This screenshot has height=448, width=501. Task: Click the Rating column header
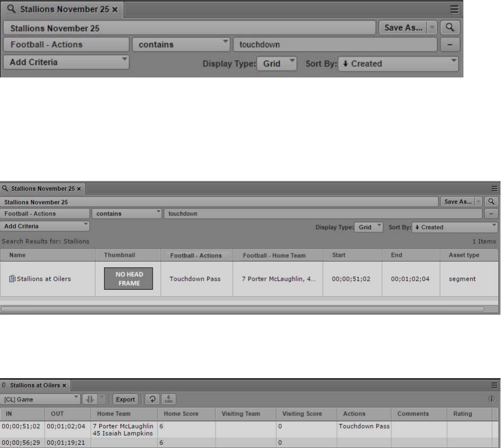coord(470,414)
